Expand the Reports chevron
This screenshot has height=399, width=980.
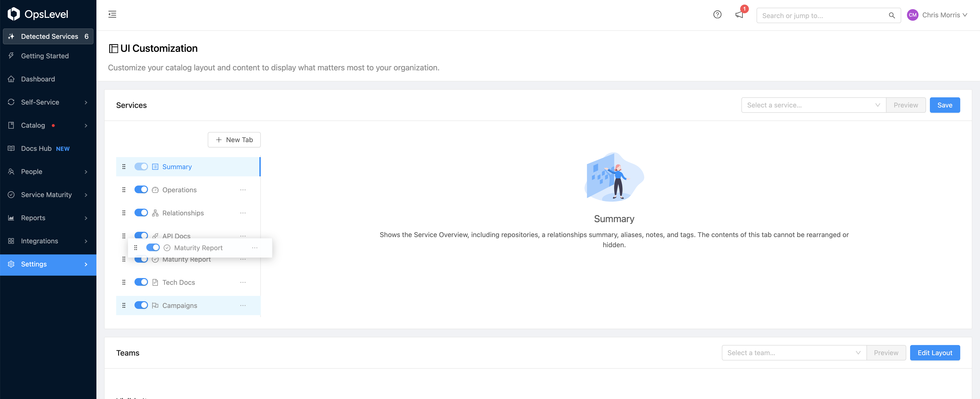click(x=86, y=218)
